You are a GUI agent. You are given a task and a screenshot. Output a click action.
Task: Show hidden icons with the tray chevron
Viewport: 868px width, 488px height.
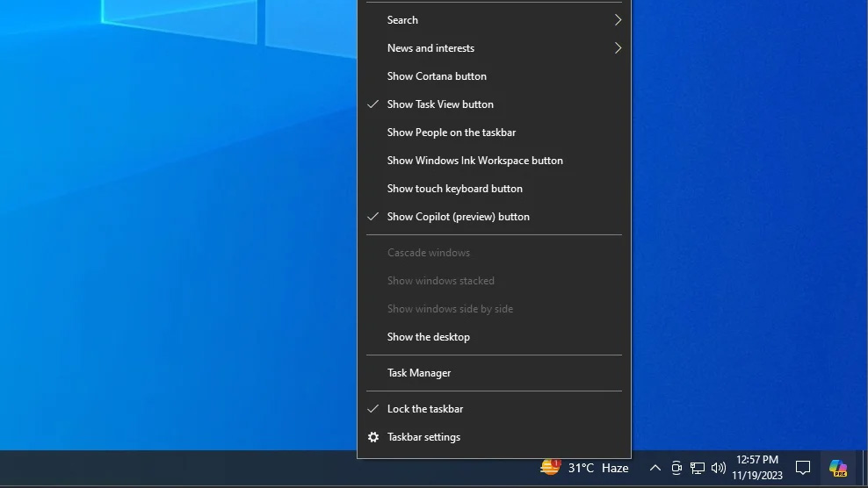click(x=655, y=468)
